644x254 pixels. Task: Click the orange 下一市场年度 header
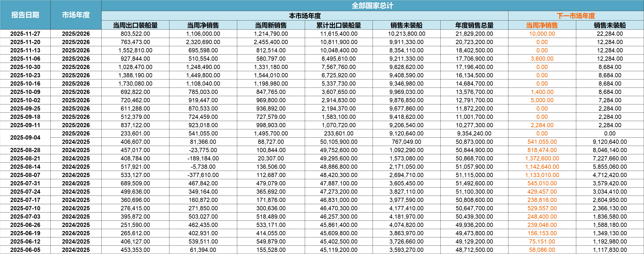576,16
